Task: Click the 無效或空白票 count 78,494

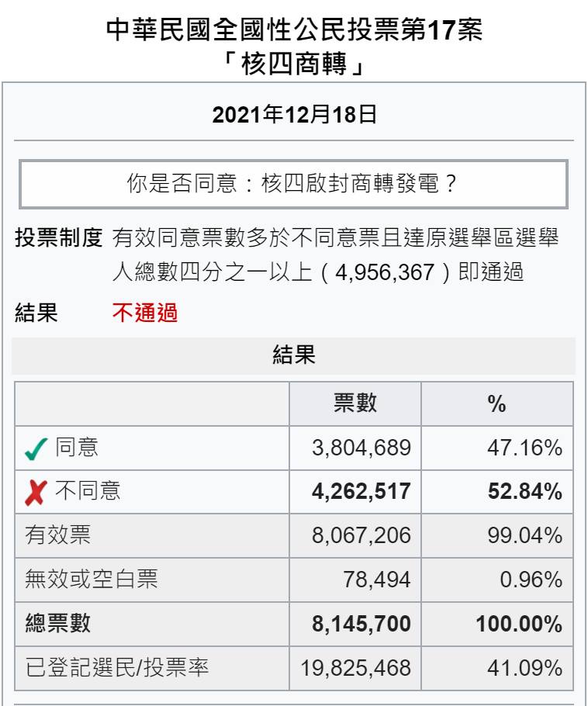Action: 377,580
